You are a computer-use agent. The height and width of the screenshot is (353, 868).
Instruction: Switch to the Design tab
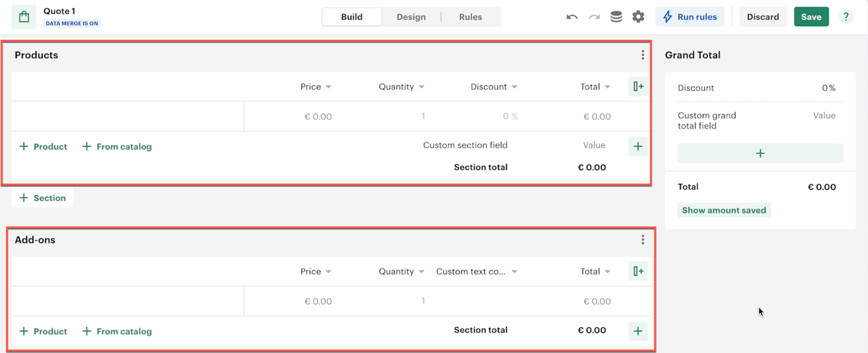(411, 17)
